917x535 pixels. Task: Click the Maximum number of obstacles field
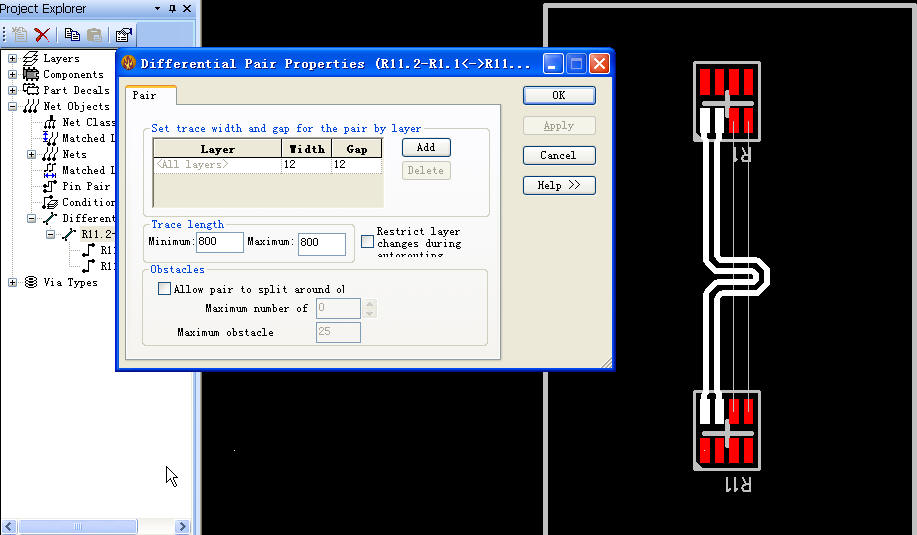pos(338,308)
